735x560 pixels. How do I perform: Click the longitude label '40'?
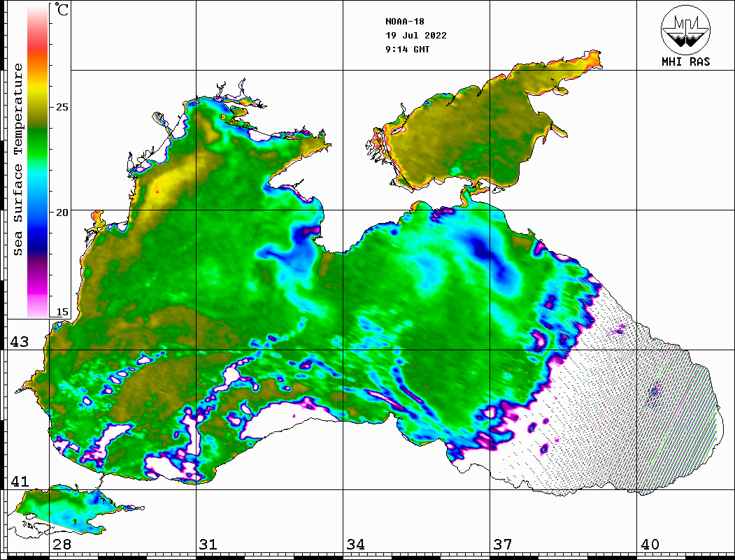pyautogui.click(x=650, y=545)
